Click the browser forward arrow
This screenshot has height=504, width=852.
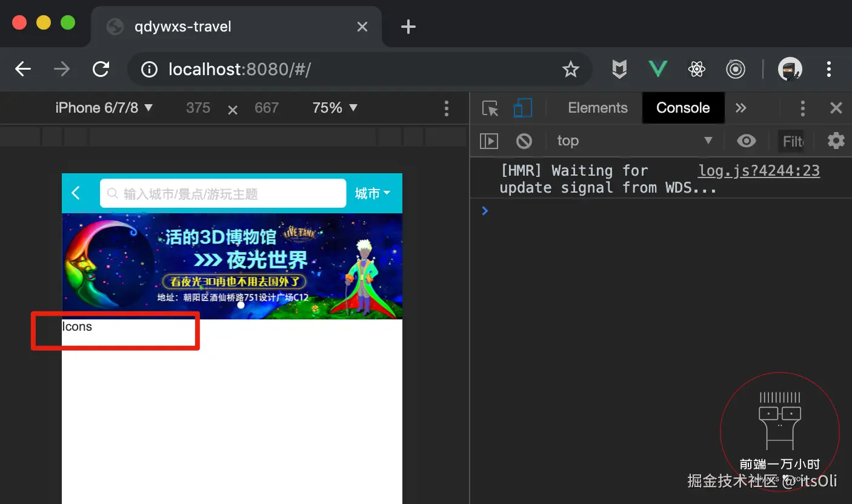point(62,70)
